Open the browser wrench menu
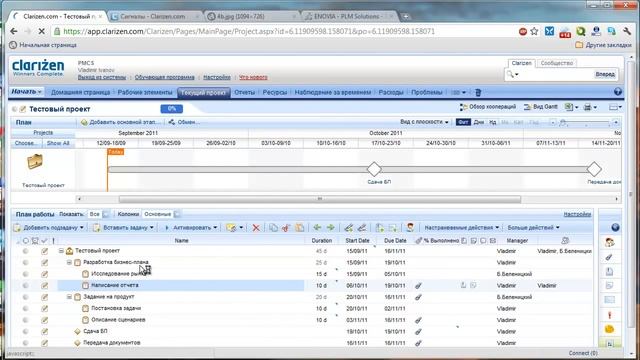The height and width of the screenshot is (360, 640). click(x=627, y=31)
